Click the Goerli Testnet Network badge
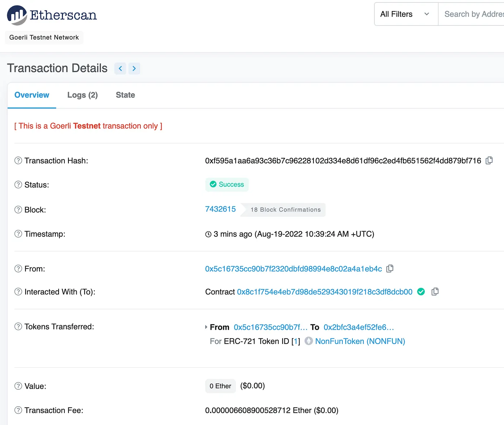 pos(44,37)
